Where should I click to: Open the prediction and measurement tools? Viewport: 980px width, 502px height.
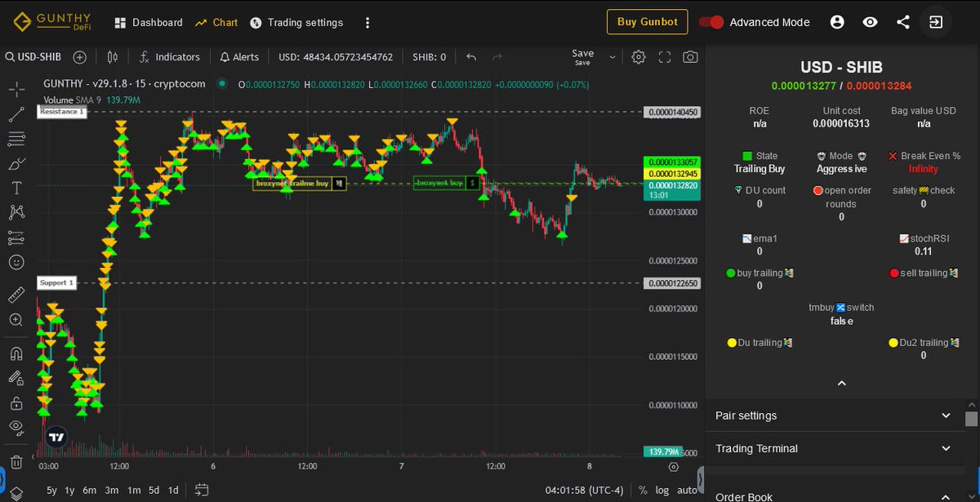[x=16, y=238]
